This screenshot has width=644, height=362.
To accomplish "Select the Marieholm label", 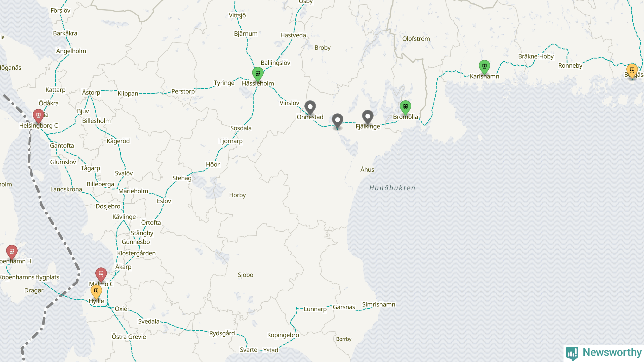I will [x=133, y=191].
